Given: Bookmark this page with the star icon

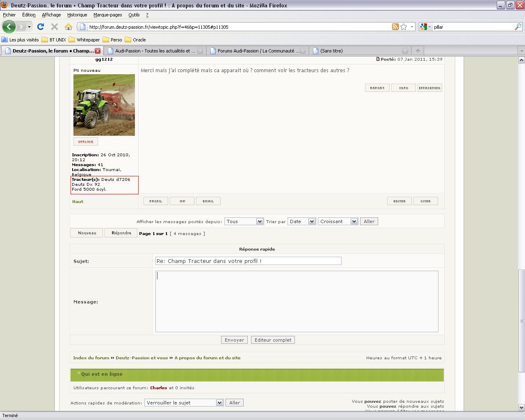Looking at the screenshot, I should [404, 27].
